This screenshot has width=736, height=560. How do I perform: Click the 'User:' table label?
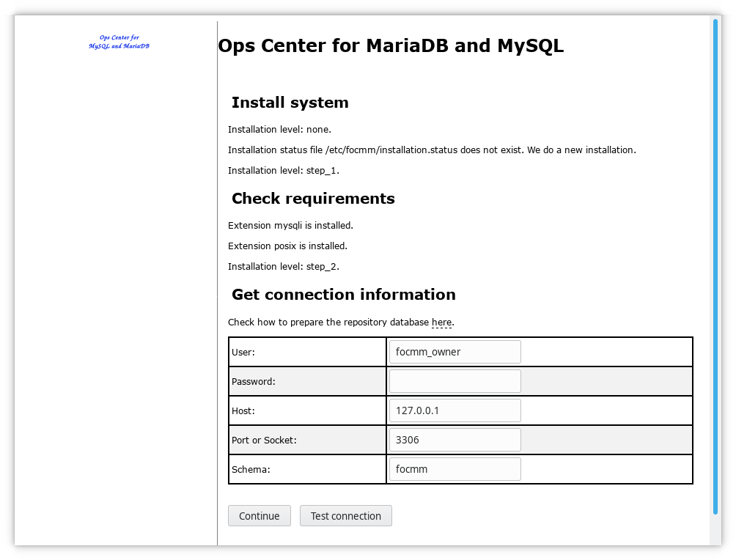(x=243, y=353)
